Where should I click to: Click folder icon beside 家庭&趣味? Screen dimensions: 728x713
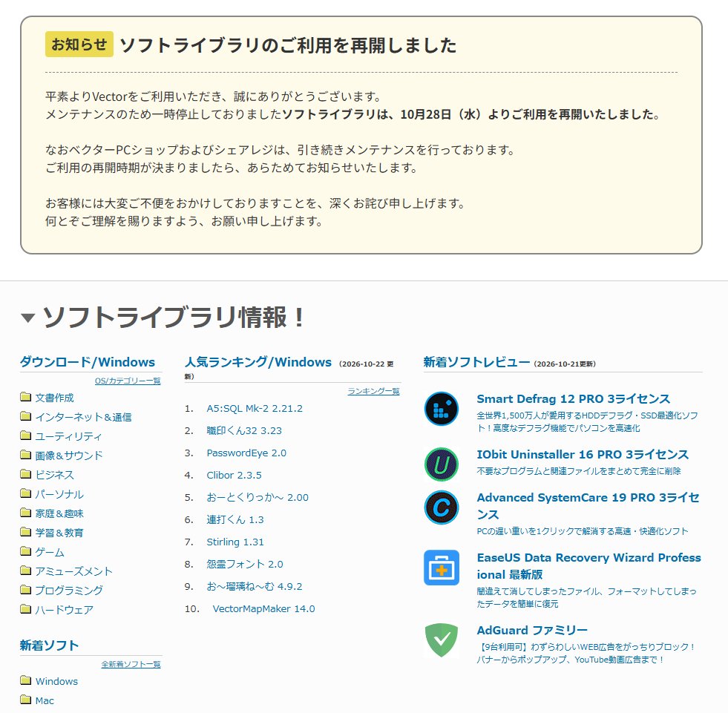click(x=25, y=513)
